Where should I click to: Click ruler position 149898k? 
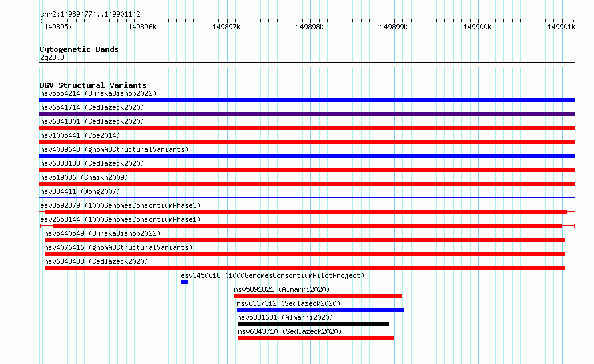tap(310, 27)
